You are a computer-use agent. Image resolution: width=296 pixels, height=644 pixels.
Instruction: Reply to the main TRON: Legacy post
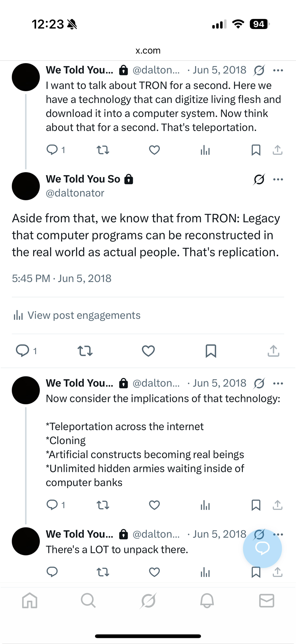[x=23, y=351]
